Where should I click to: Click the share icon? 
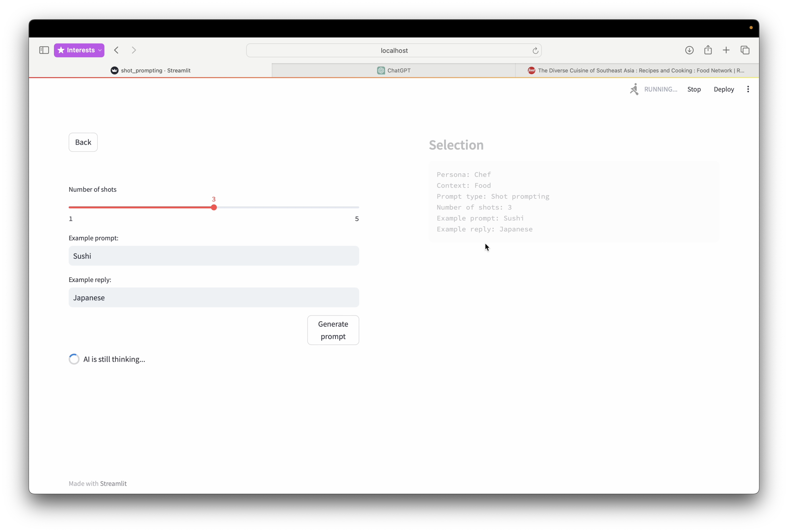[708, 50]
